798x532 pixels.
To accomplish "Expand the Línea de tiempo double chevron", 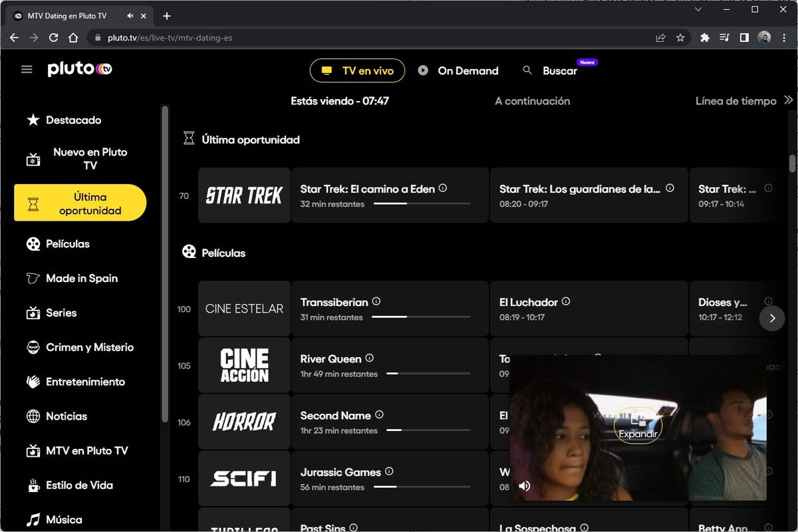I will pyautogui.click(x=790, y=100).
